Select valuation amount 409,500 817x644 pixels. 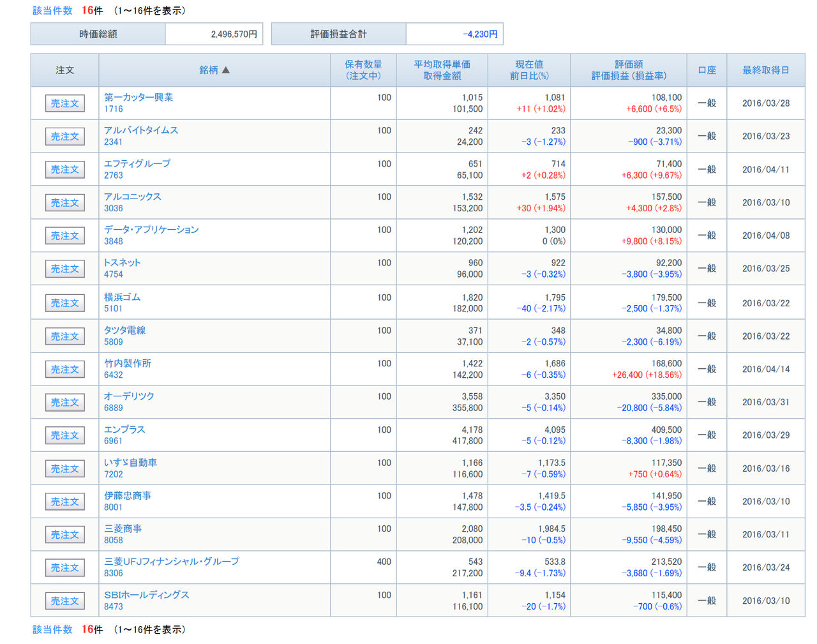coord(666,430)
